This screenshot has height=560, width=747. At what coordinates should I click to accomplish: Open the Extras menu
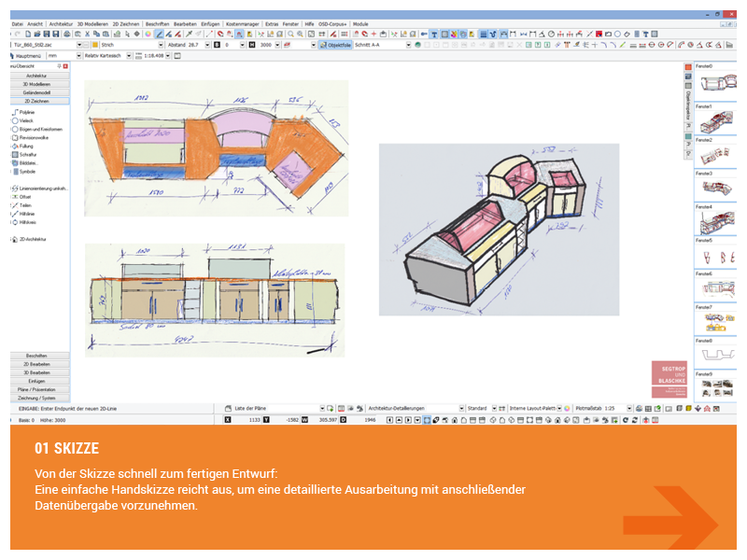coord(272,24)
